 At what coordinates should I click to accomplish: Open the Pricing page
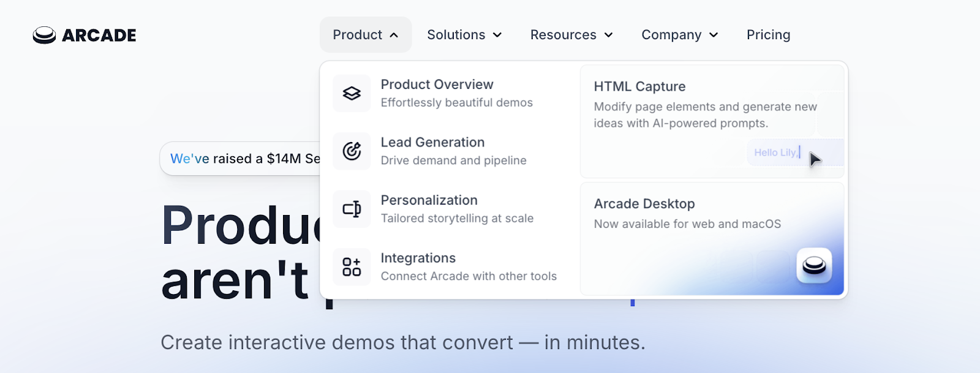[x=768, y=35]
